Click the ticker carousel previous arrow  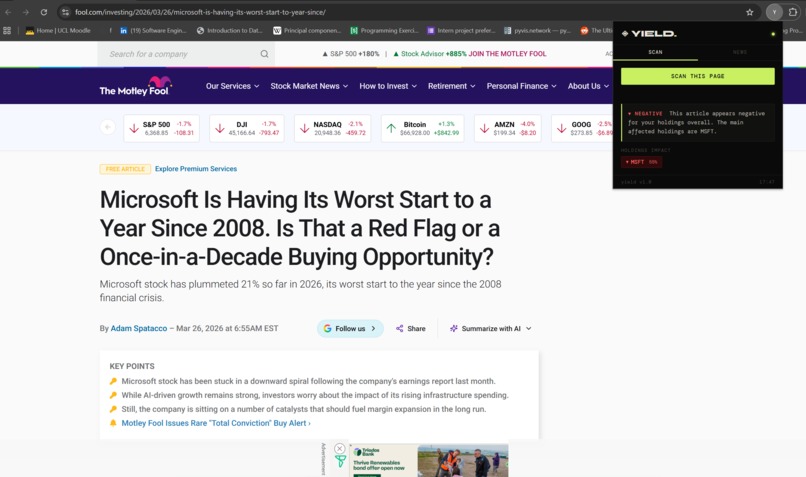tap(107, 126)
